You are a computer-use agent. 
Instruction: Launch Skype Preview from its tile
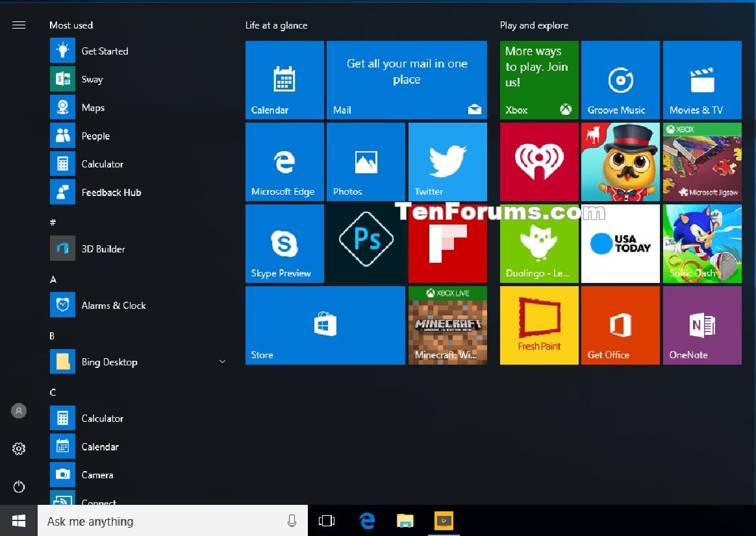[x=284, y=243]
